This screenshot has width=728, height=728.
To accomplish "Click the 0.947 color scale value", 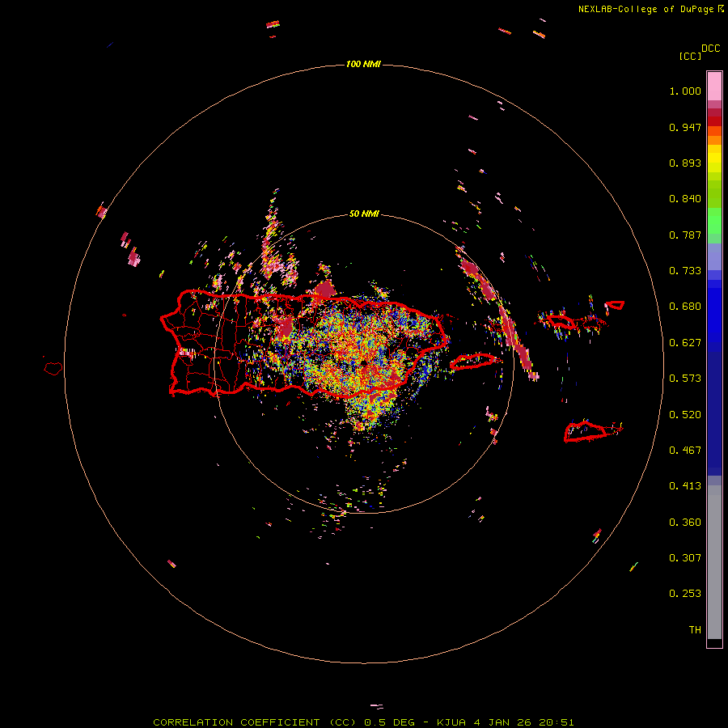I will pos(685,127).
